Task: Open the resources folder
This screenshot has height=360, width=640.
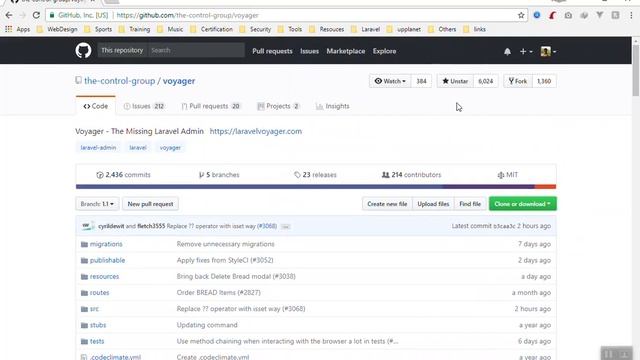Action: [104, 276]
